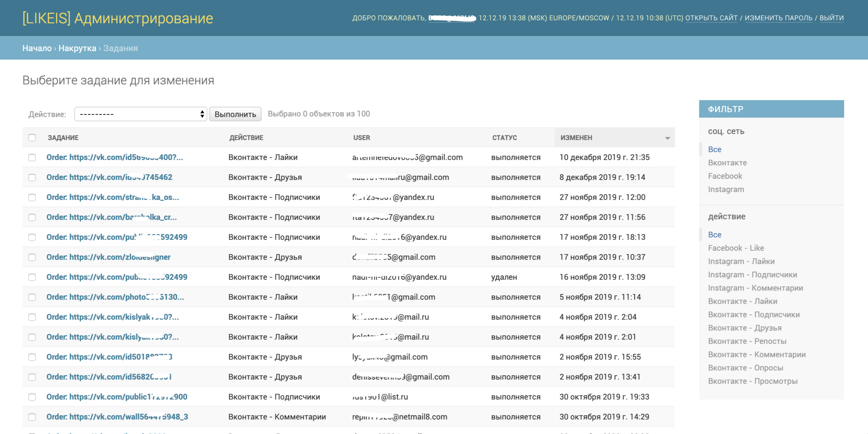The width and height of the screenshot is (868, 434).
Task: Toggle the select-all checkbox in the header
Action: pyautogui.click(x=32, y=138)
